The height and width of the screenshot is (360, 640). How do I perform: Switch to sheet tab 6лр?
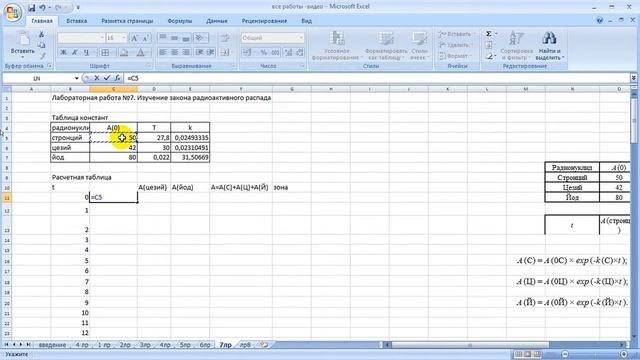pos(205,345)
